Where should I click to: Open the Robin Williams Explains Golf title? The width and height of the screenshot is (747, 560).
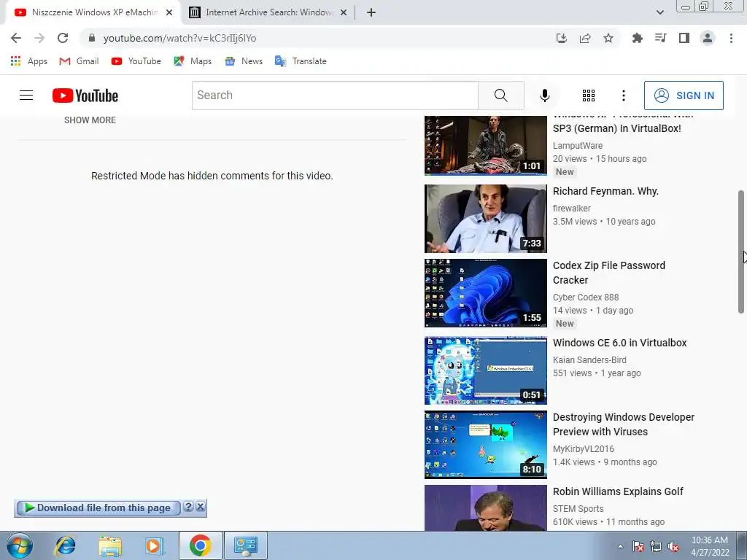click(618, 491)
